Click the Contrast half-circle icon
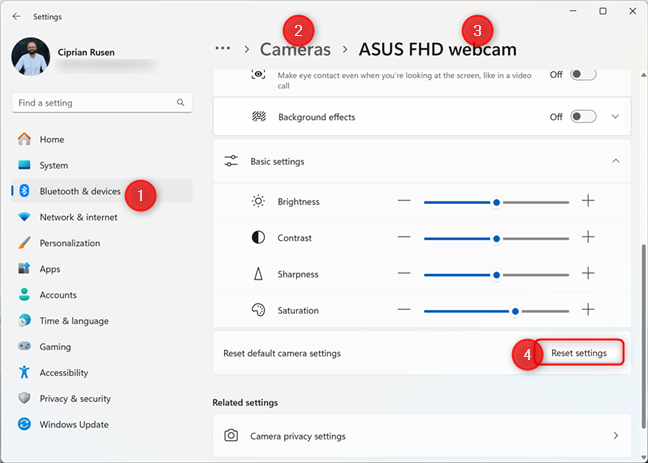 click(258, 238)
